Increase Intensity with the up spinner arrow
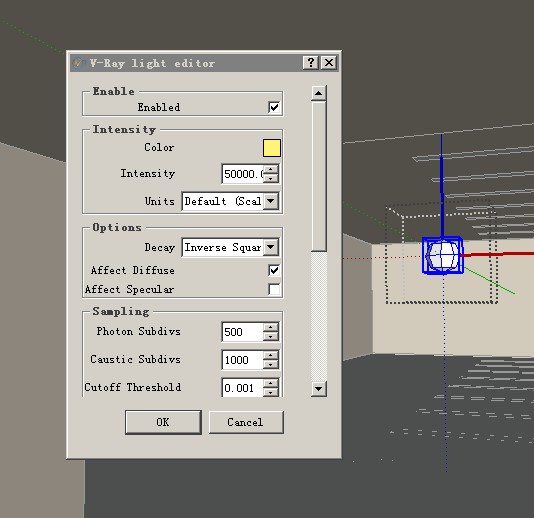This screenshot has height=518, width=534. 271,169
